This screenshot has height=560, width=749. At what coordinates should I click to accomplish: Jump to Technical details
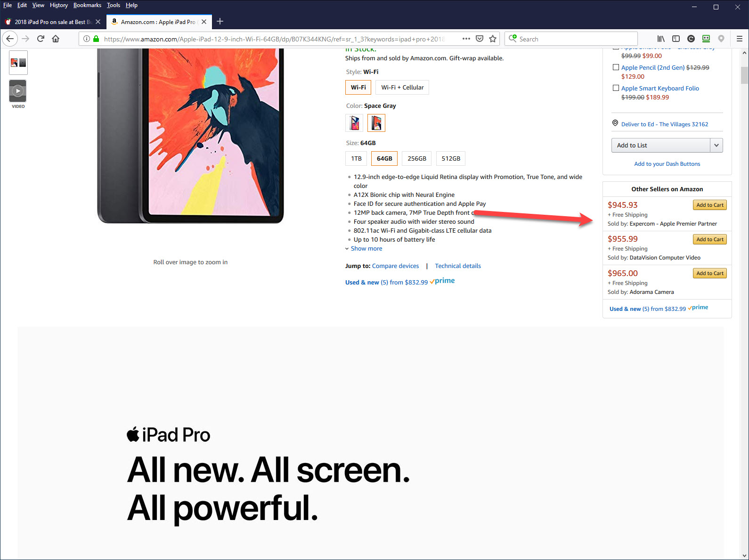458,266
